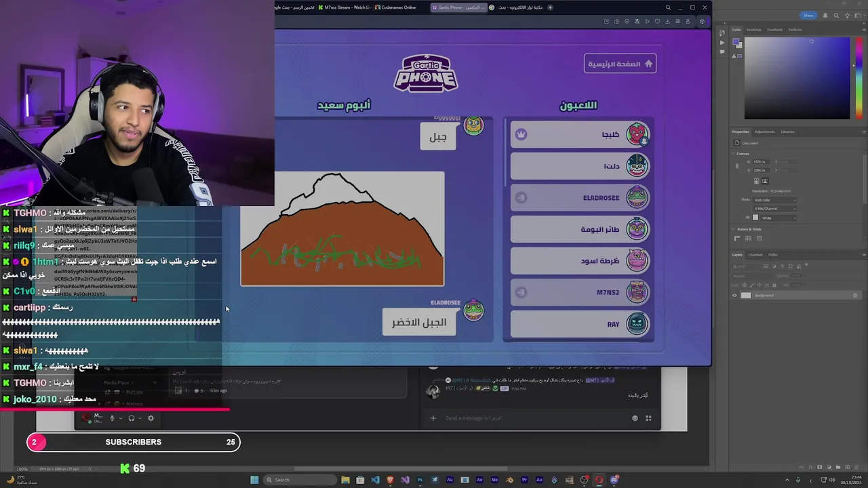Select player دلتا in the players list
This screenshot has height=488, width=868.
coord(580,166)
